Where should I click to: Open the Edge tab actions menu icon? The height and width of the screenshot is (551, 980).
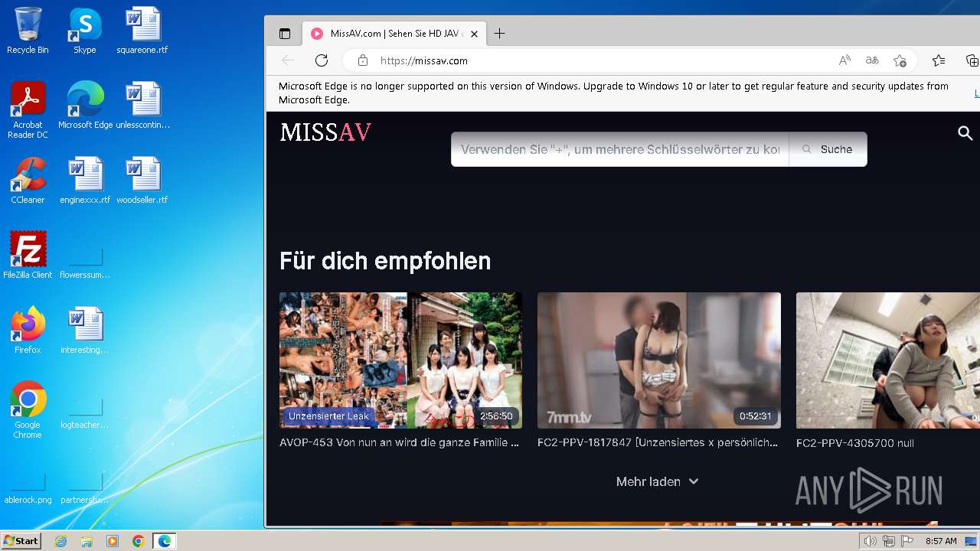285,34
